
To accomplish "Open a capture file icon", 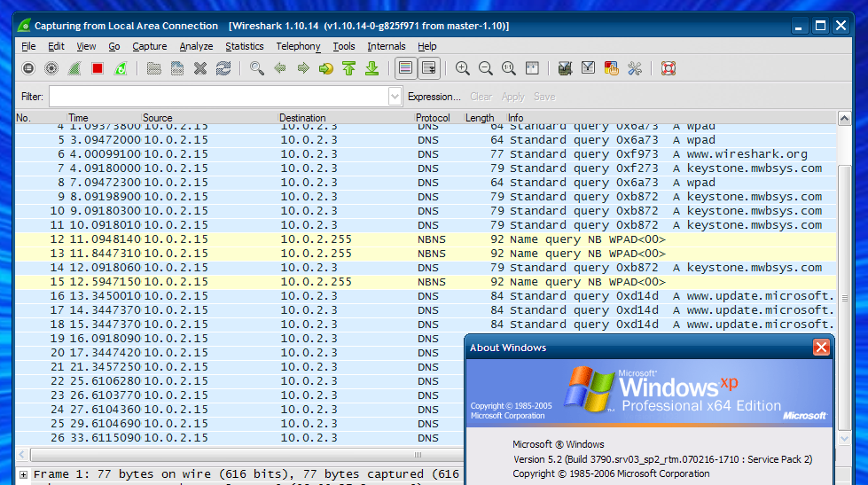I will pos(154,68).
